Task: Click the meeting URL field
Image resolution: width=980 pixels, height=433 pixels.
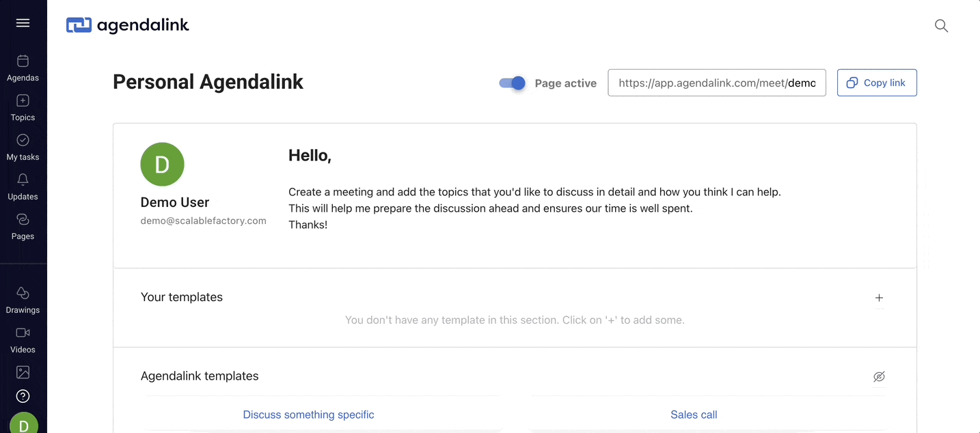Action: tap(717, 83)
